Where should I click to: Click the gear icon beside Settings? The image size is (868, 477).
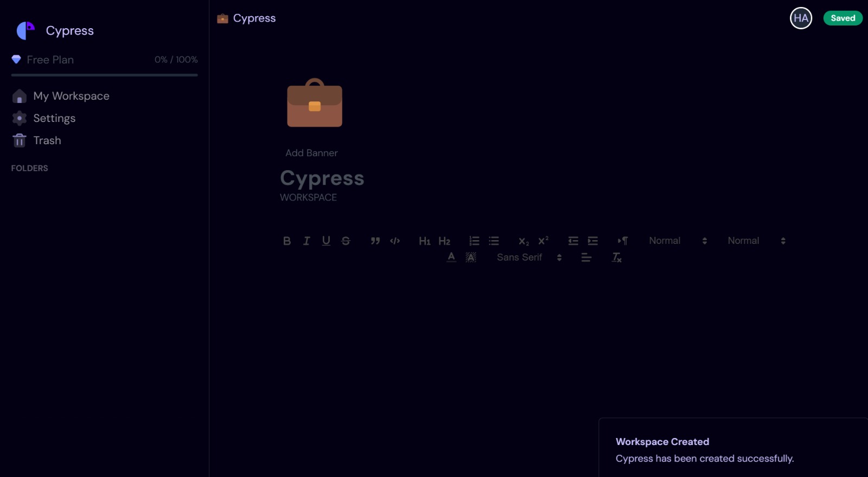pyautogui.click(x=20, y=118)
